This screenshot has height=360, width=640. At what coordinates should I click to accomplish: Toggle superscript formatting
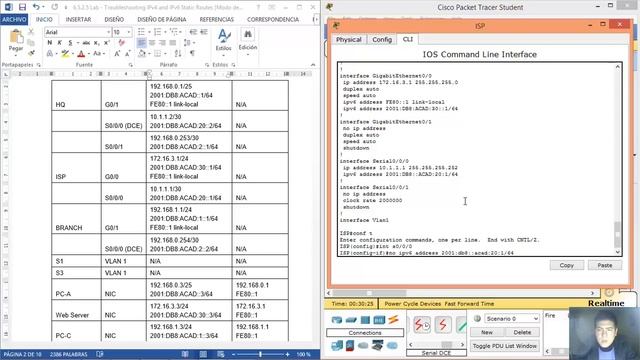click(107, 42)
